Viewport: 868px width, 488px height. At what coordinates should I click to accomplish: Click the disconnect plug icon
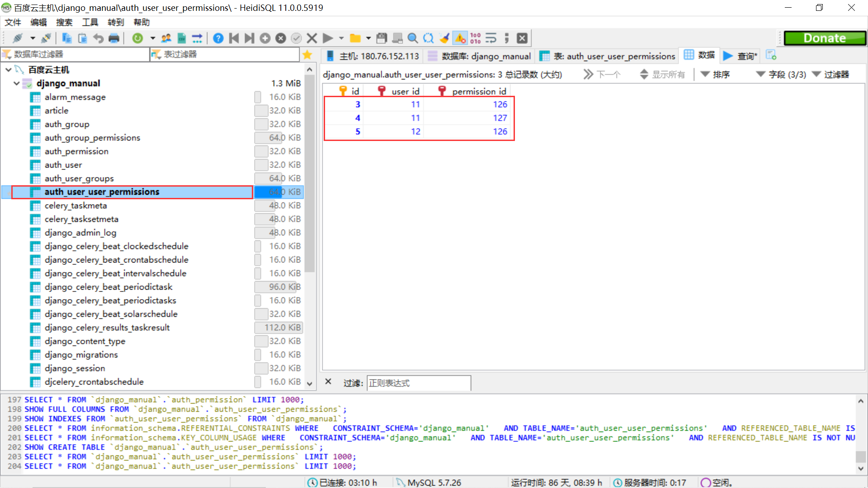coord(46,38)
